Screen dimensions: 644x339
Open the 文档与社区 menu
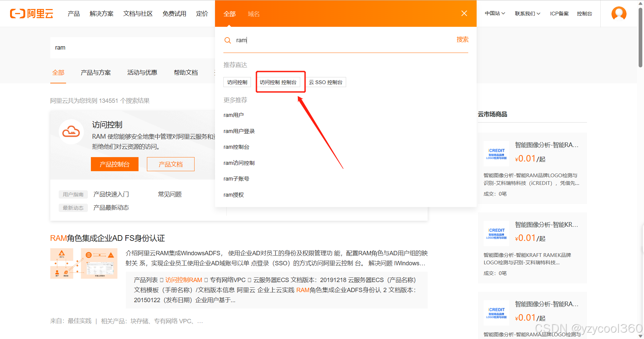coord(138,13)
